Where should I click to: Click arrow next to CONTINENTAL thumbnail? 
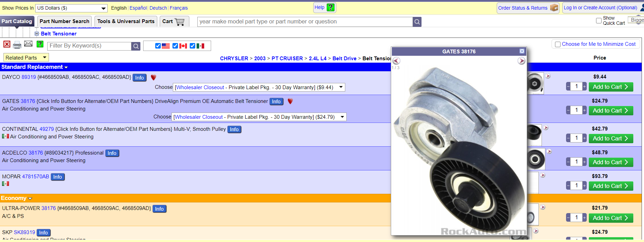[x=546, y=128]
